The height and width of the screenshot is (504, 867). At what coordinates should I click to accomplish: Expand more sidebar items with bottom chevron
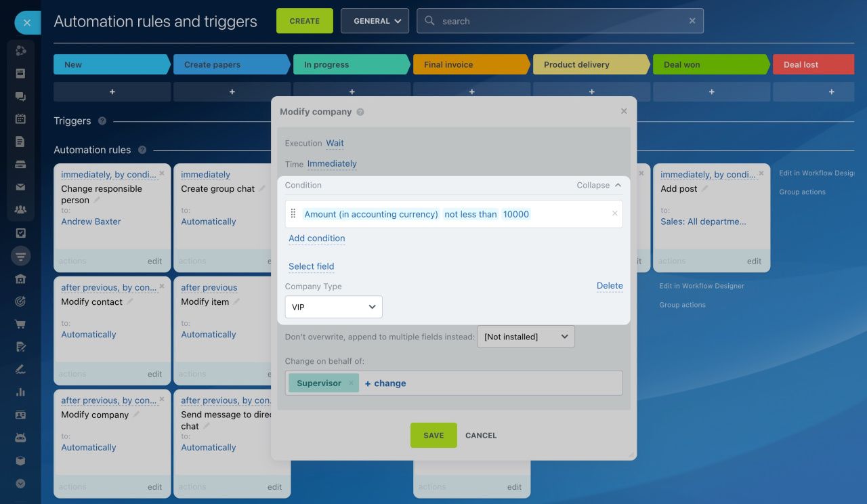click(20, 483)
